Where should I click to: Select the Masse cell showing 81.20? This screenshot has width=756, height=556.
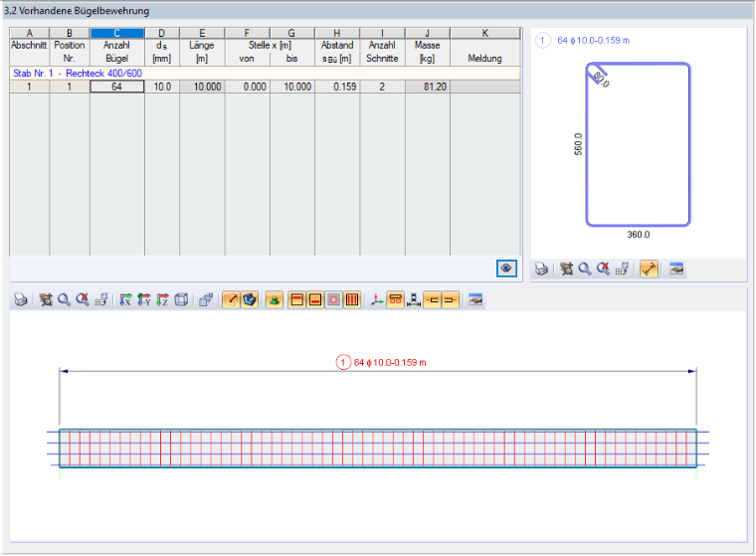pos(427,87)
